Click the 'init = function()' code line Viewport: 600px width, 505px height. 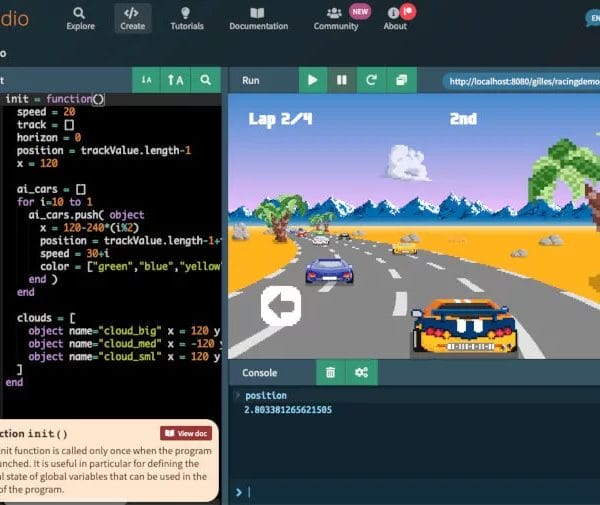[55, 99]
